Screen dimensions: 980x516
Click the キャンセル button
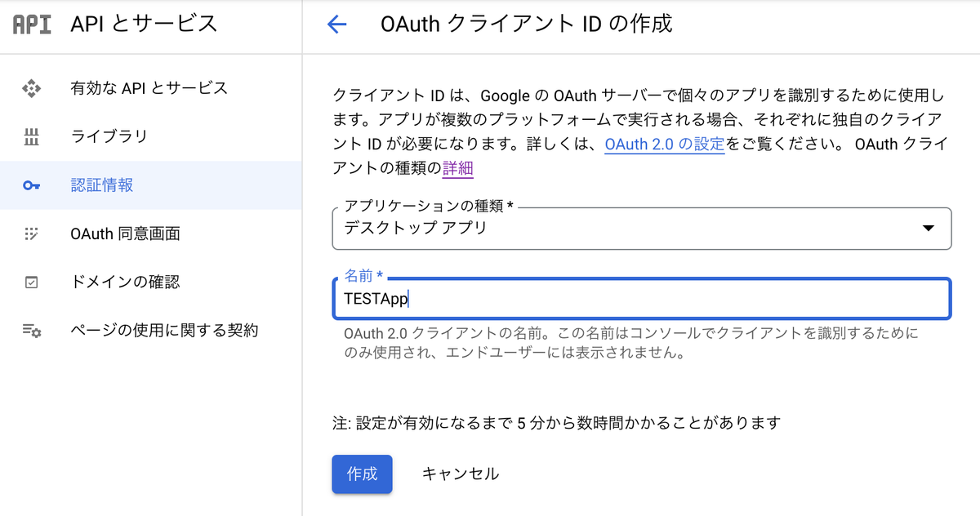click(460, 474)
